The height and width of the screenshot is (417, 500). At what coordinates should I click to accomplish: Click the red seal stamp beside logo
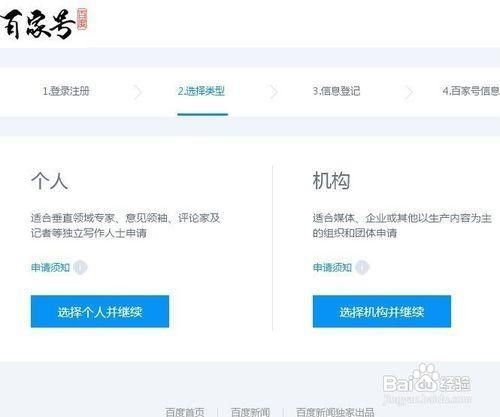coord(82,19)
